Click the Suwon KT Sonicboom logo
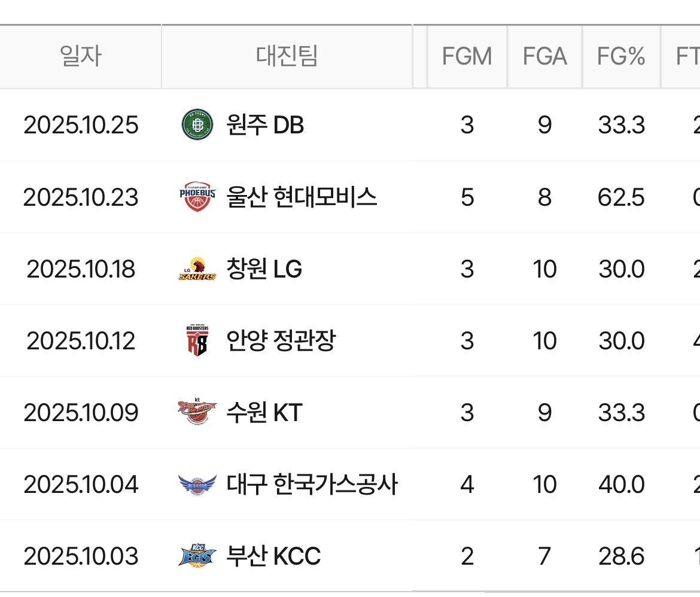700x597 pixels. pyautogui.click(x=197, y=413)
